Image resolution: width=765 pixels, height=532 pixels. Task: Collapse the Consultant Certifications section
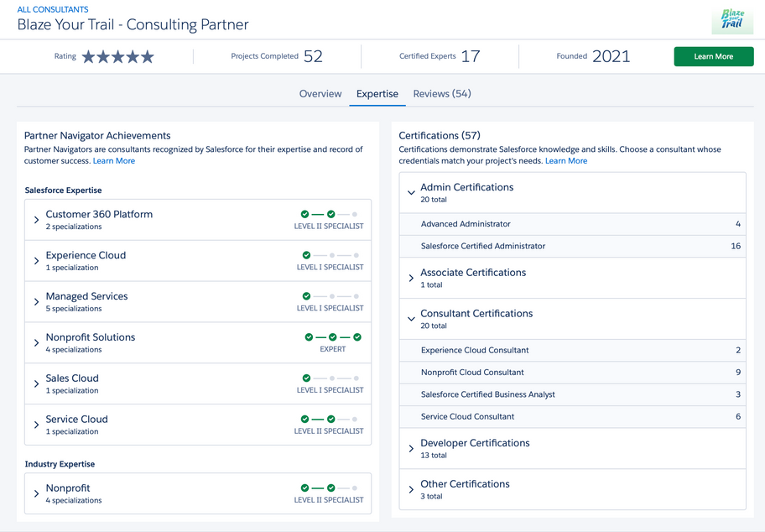[x=411, y=319]
